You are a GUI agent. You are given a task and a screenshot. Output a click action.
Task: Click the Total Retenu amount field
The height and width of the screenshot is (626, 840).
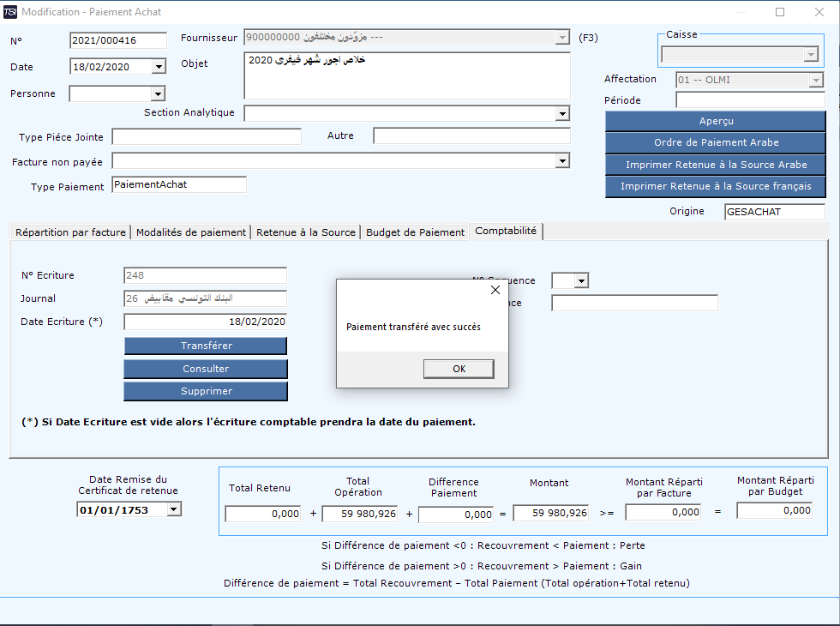[263, 514]
